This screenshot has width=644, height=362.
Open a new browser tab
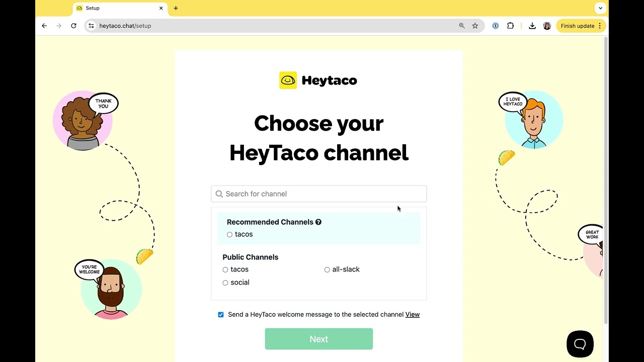tap(176, 8)
